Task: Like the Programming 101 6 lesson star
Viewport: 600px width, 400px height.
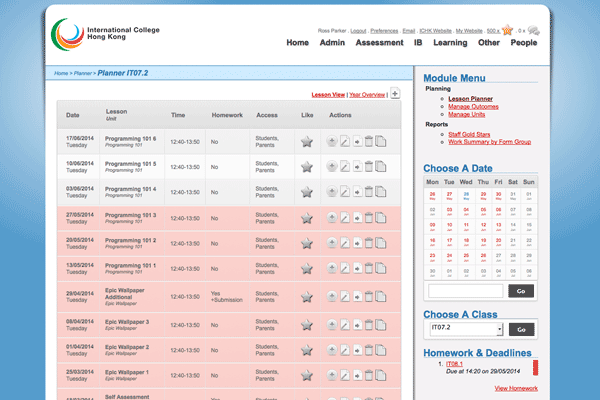Action: pos(307,142)
